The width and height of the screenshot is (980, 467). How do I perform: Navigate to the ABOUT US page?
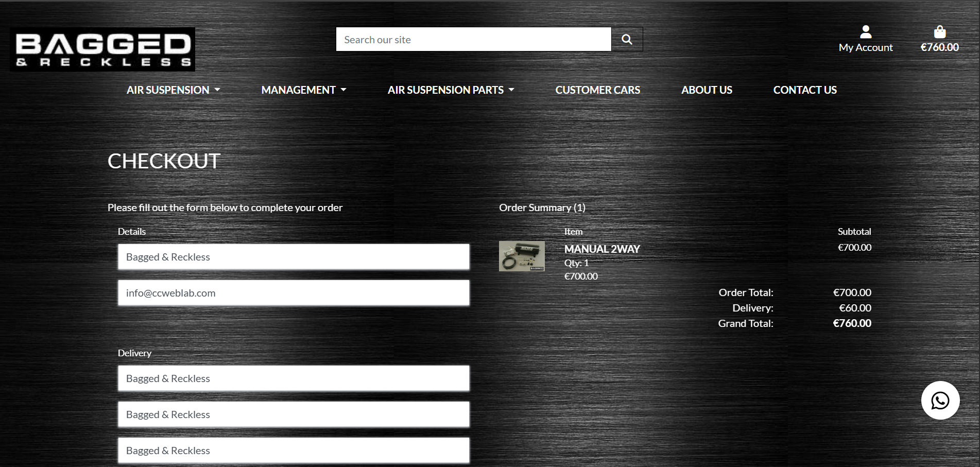click(707, 90)
